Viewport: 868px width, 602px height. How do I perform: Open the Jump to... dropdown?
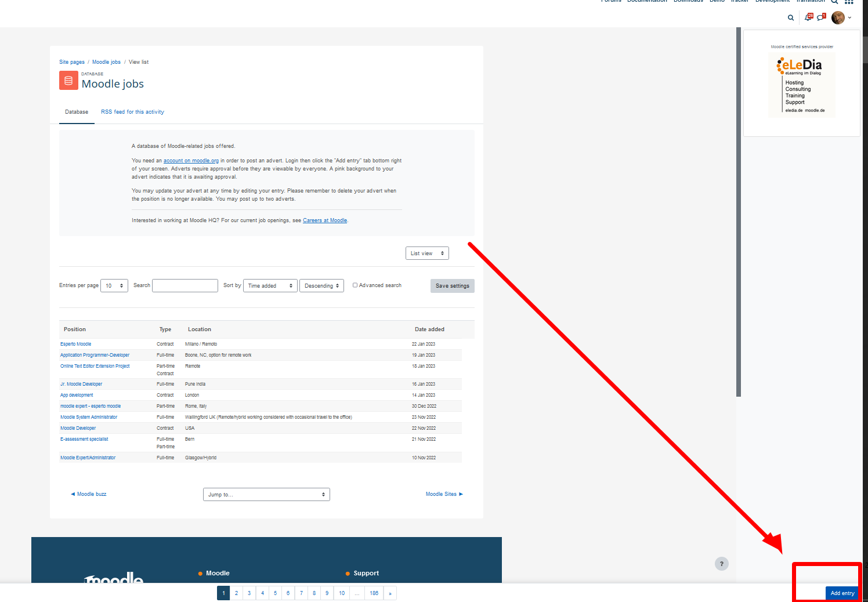coord(266,494)
